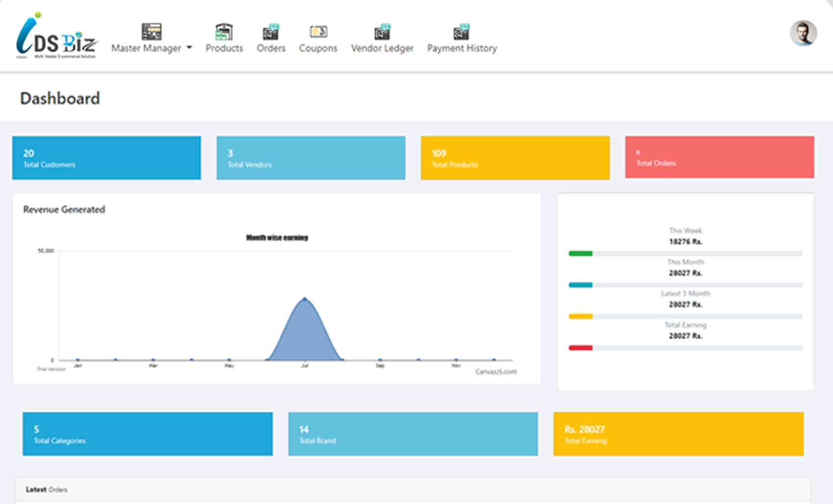
Task: Open the Total Customers card
Action: [106, 158]
